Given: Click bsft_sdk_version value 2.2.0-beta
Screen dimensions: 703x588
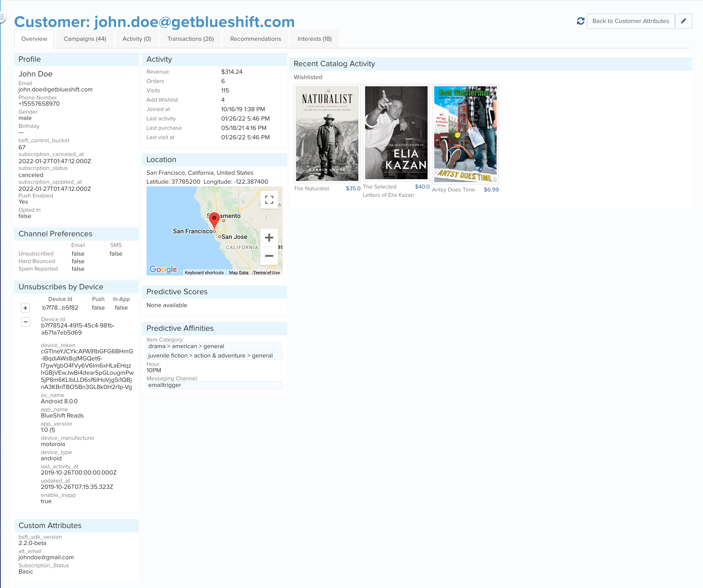Looking at the screenshot, I should [32, 543].
